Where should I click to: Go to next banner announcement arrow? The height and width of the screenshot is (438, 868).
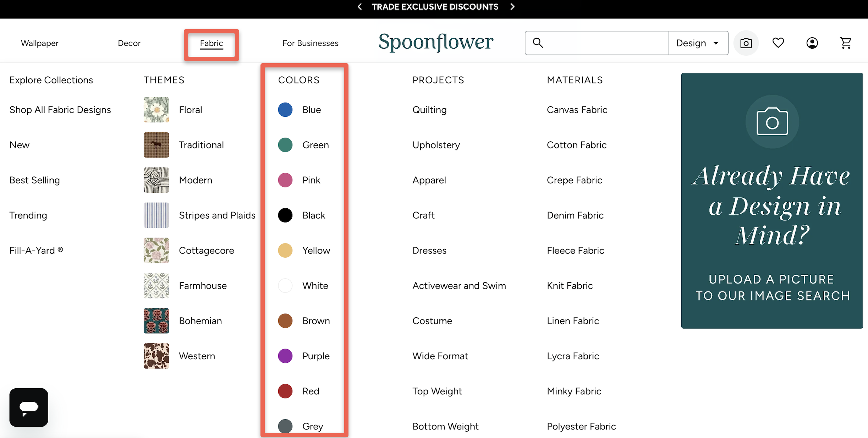point(512,7)
